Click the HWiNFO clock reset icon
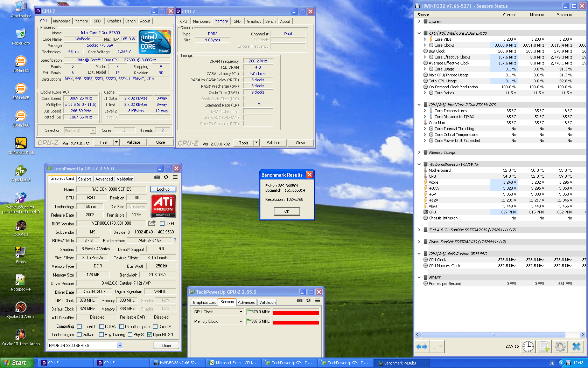Image resolution: width=588 pixels, height=368 pixels. coord(528,347)
